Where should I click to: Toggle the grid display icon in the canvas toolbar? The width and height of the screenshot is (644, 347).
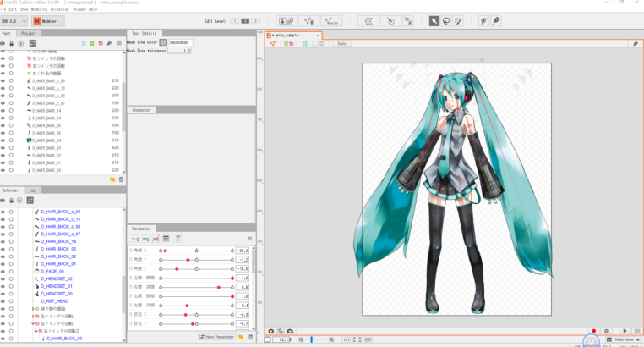point(321,43)
